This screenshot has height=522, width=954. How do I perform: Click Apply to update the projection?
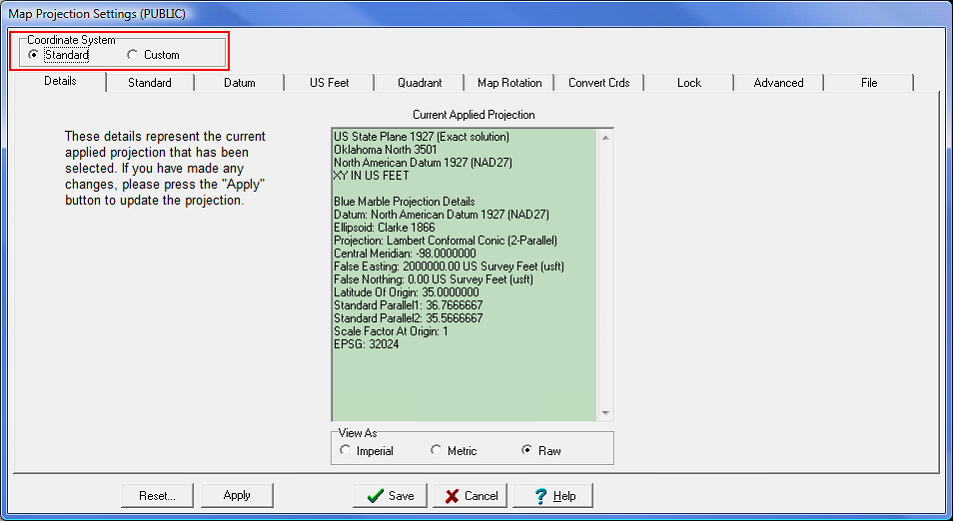point(237,495)
